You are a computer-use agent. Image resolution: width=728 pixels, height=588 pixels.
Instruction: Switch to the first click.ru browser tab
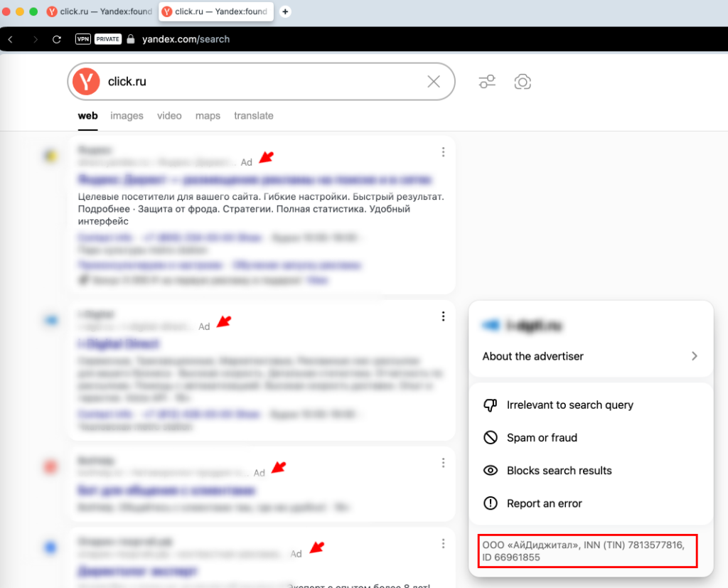click(x=100, y=11)
